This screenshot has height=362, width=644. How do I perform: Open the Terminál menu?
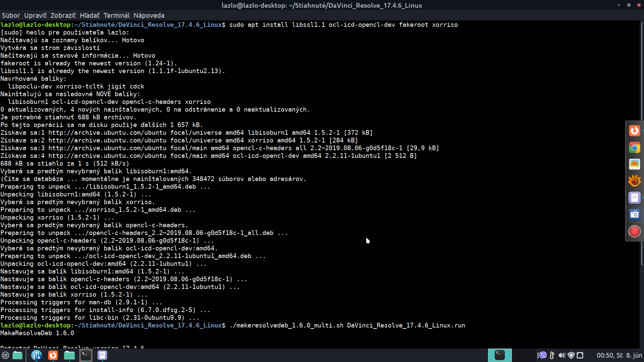click(116, 15)
